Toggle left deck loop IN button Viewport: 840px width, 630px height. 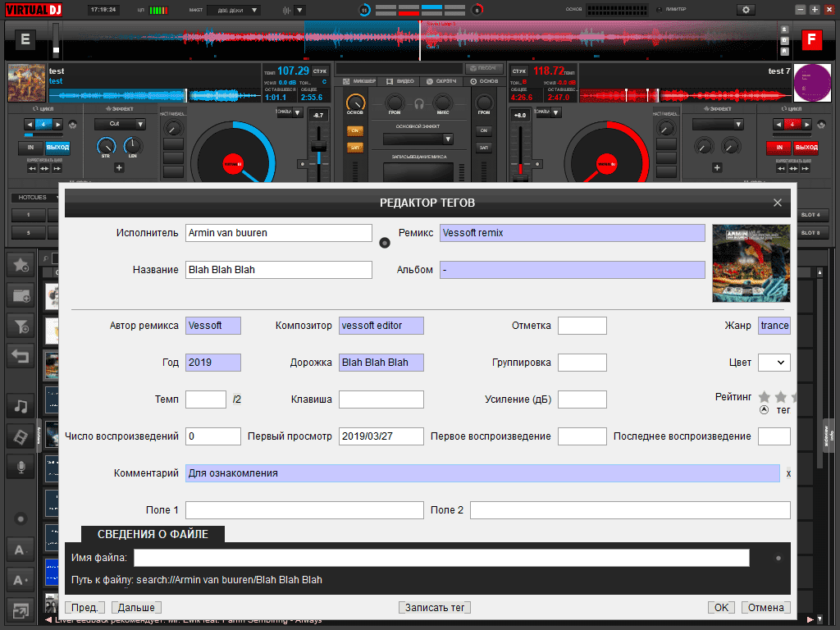pos(30,148)
